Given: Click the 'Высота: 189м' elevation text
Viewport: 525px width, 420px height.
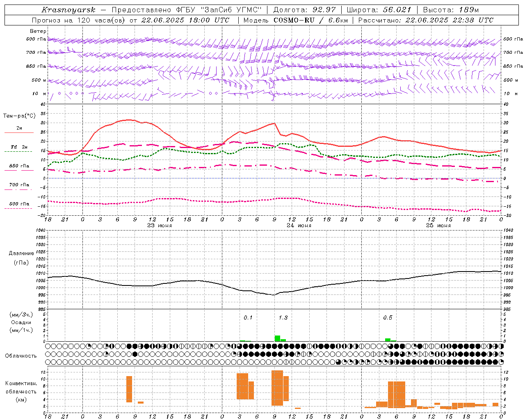Looking at the screenshot, I should (451, 10).
